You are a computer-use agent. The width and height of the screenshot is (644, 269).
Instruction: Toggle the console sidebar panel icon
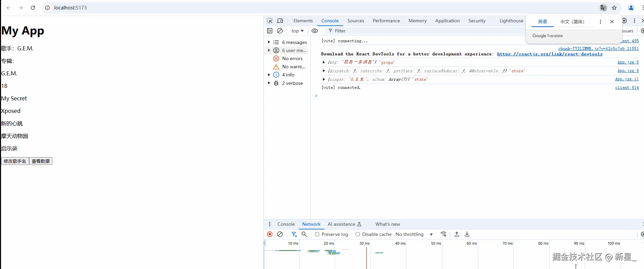point(270,31)
